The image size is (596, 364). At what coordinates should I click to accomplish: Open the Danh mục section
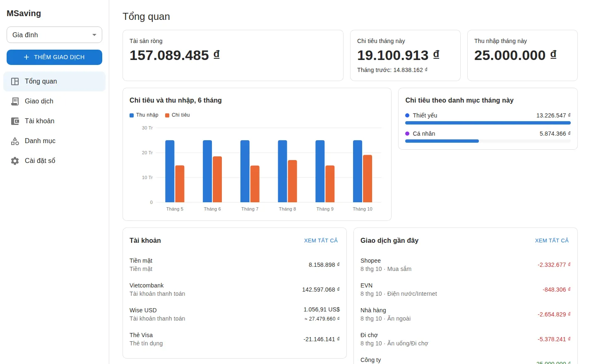click(54, 141)
